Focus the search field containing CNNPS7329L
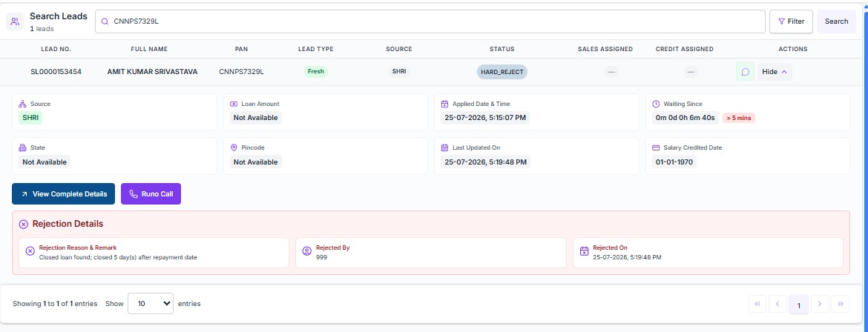Image resolution: width=868 pixels, height=332 pixels. tap(430, 21)
